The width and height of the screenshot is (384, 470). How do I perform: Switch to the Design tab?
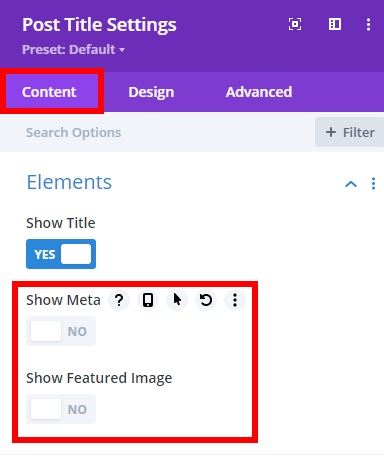(151, 92)
